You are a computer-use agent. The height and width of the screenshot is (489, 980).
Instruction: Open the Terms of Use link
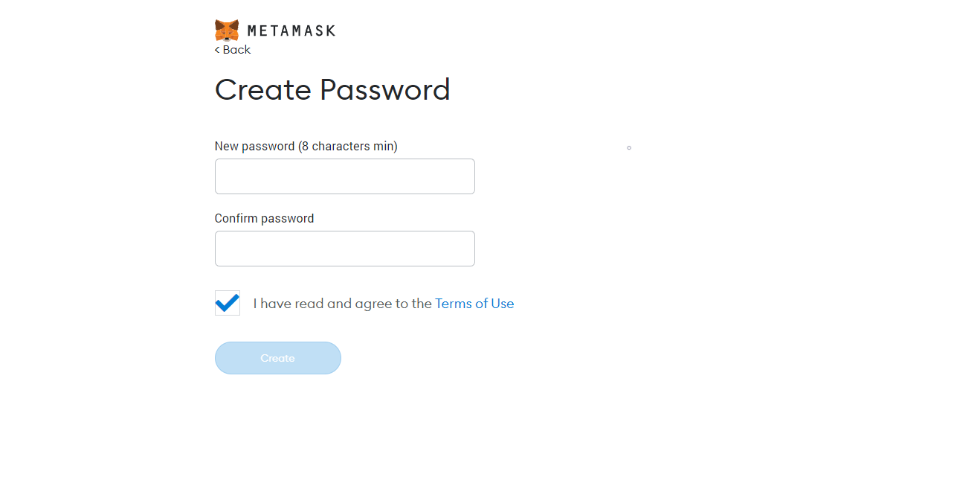coord(474,304)
